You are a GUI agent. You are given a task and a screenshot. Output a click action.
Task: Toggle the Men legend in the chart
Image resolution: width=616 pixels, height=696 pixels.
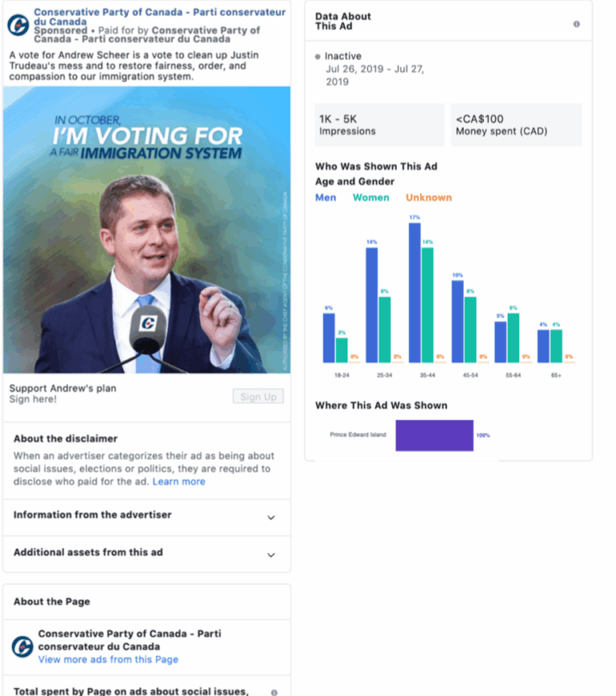coord(326,197)
